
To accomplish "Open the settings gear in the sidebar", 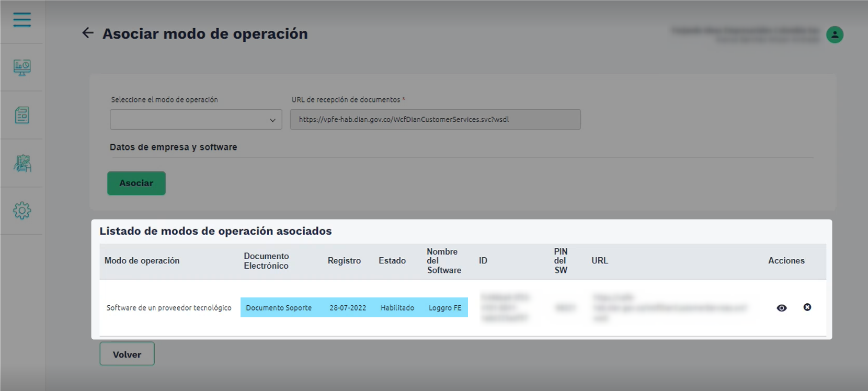I will (x=22, y=211).
